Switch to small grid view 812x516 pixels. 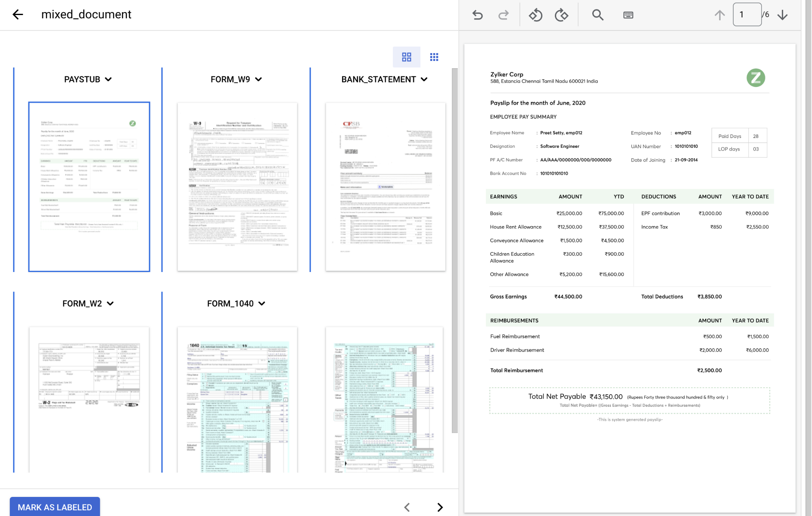point(434,57)
